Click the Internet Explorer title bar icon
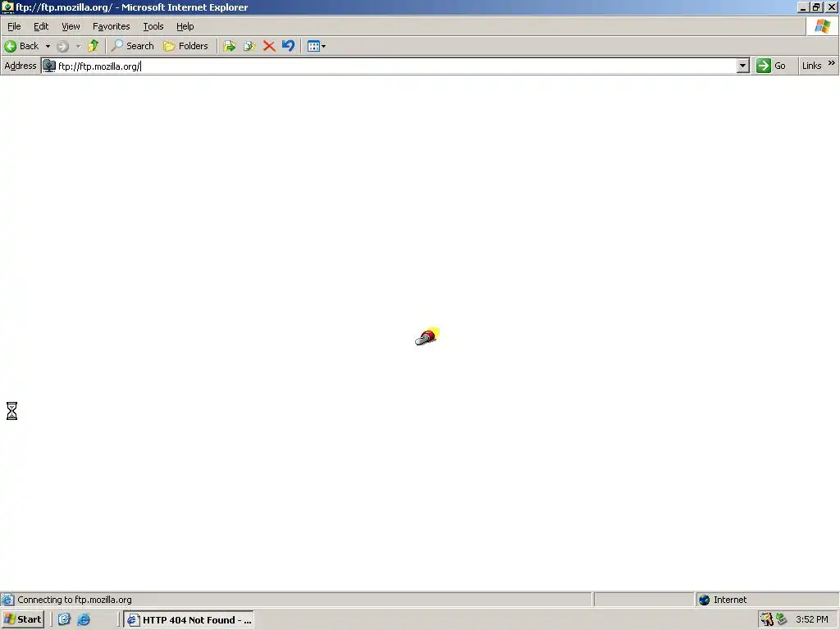This screenshot has width=840, height=630. (x=7, y=7)
